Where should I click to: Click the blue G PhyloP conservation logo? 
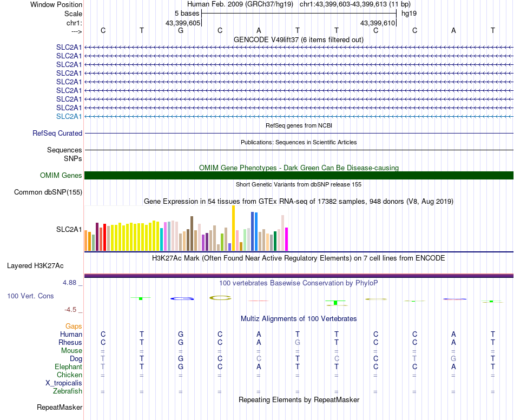182,298
